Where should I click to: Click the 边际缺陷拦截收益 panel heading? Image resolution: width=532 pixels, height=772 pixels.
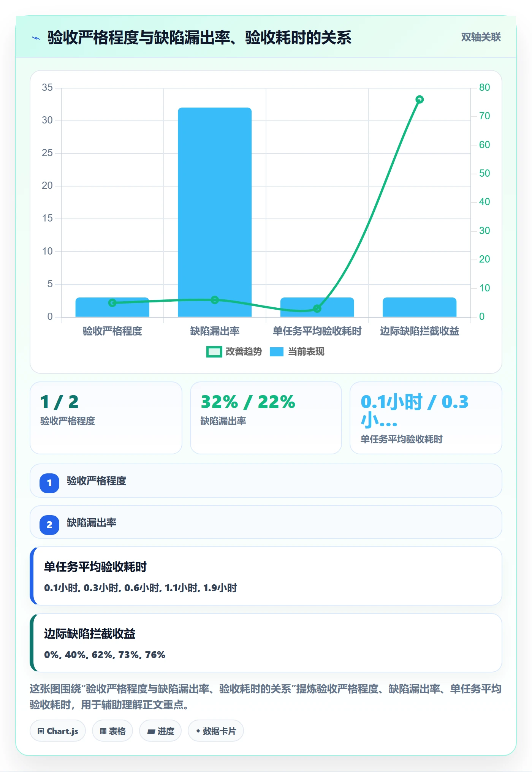coord(90,634)
